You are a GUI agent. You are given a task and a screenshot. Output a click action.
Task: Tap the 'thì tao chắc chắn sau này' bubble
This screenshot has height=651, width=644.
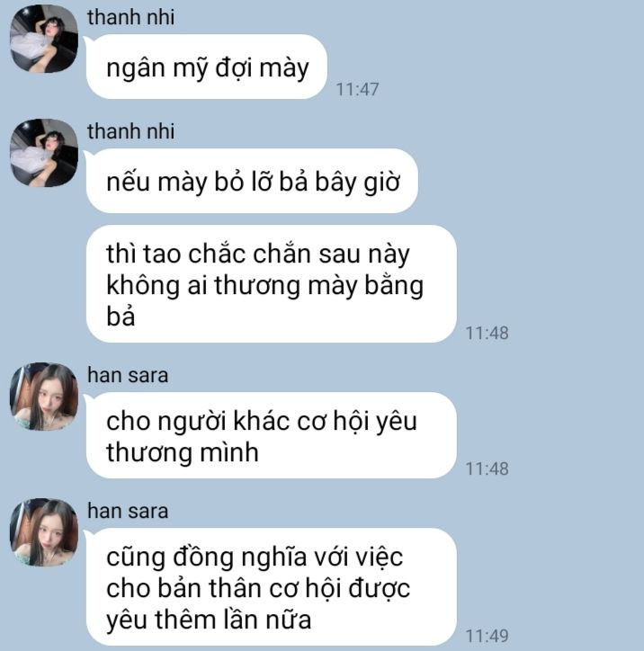271,284
